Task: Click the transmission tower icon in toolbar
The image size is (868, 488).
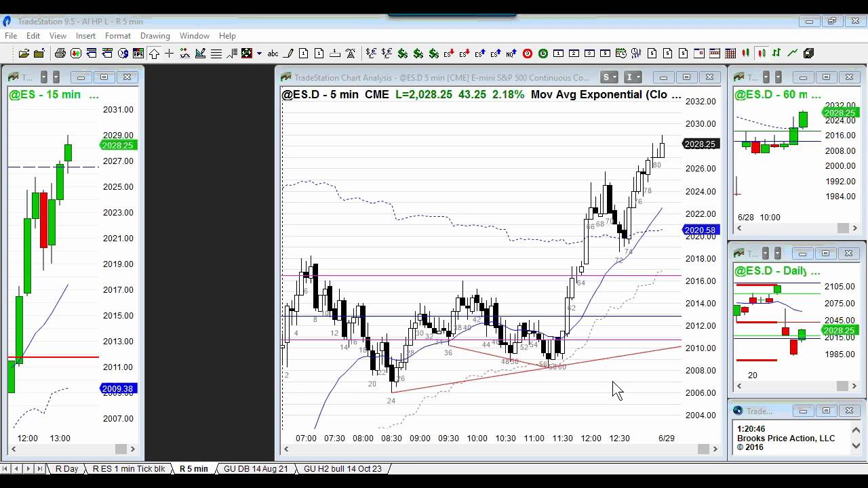Action: coord(351,54)
